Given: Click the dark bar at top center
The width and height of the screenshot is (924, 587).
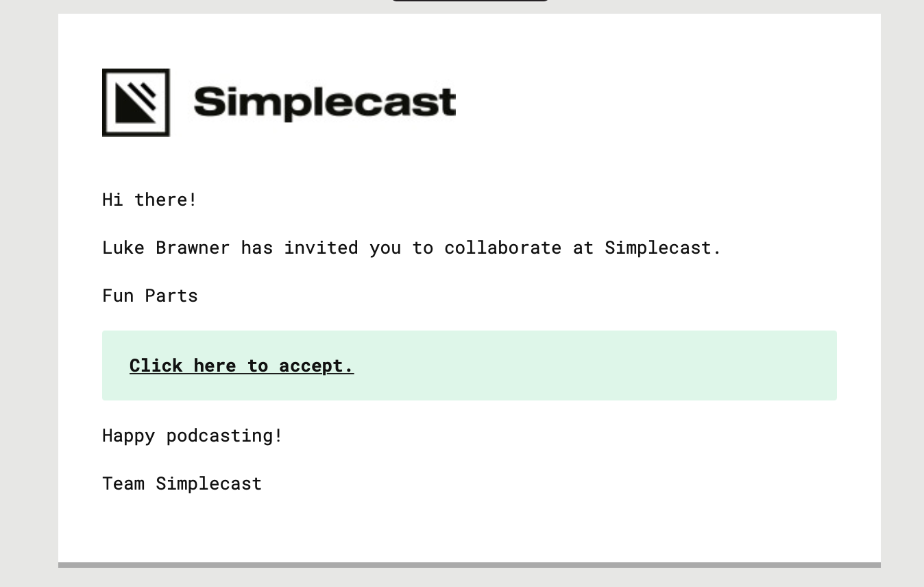Looking at the screenshot, I should (x=470, y=1).
